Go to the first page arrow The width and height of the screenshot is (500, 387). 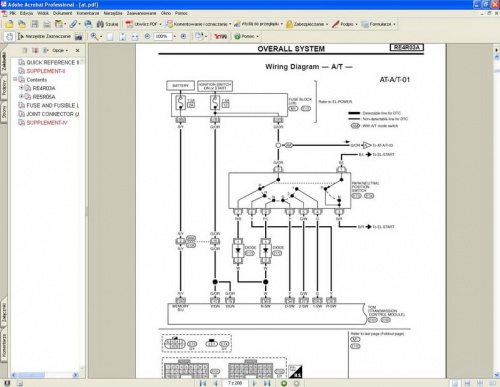[203, 383]
